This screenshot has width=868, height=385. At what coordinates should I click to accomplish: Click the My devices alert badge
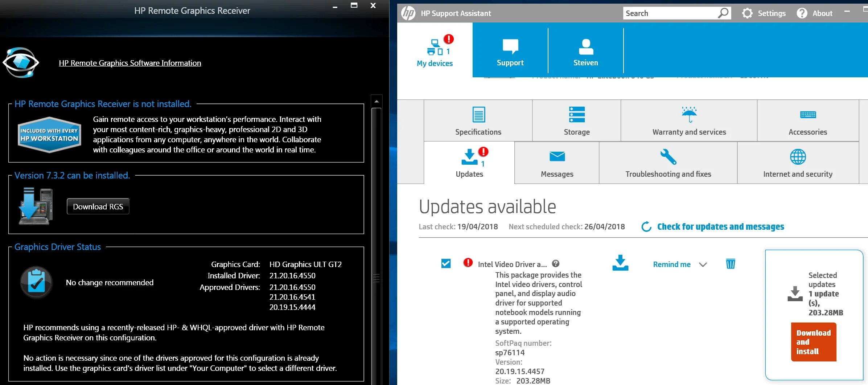(x=449, y=39)
